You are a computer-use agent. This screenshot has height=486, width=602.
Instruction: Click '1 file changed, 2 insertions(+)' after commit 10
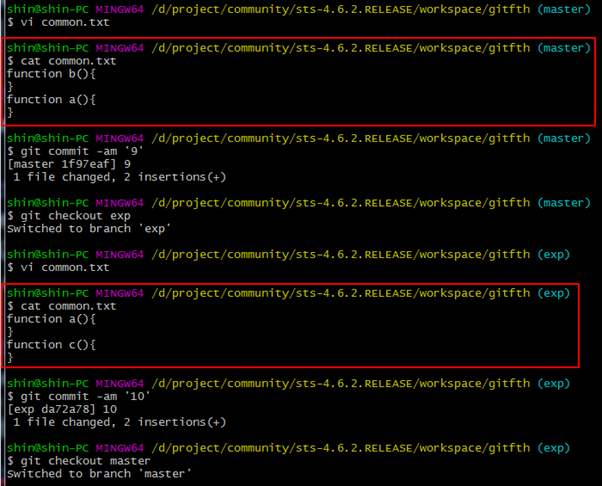pos(119,422)
